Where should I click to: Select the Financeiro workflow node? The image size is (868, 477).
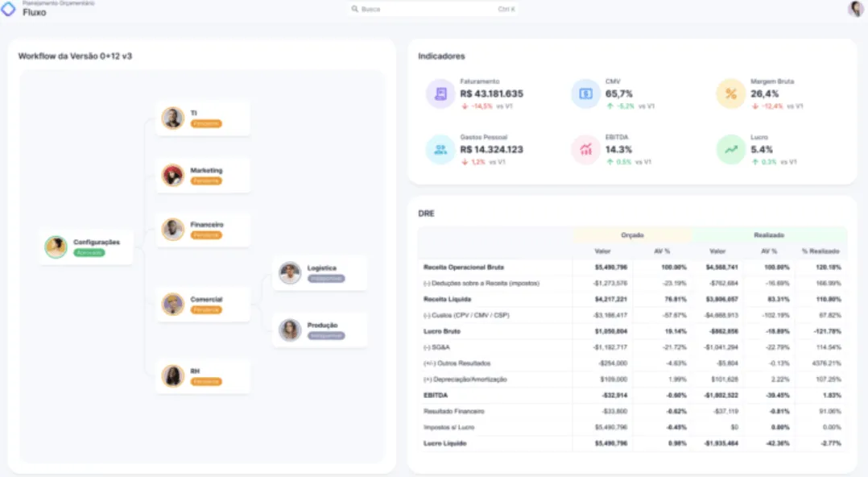[x=203, y=230]
